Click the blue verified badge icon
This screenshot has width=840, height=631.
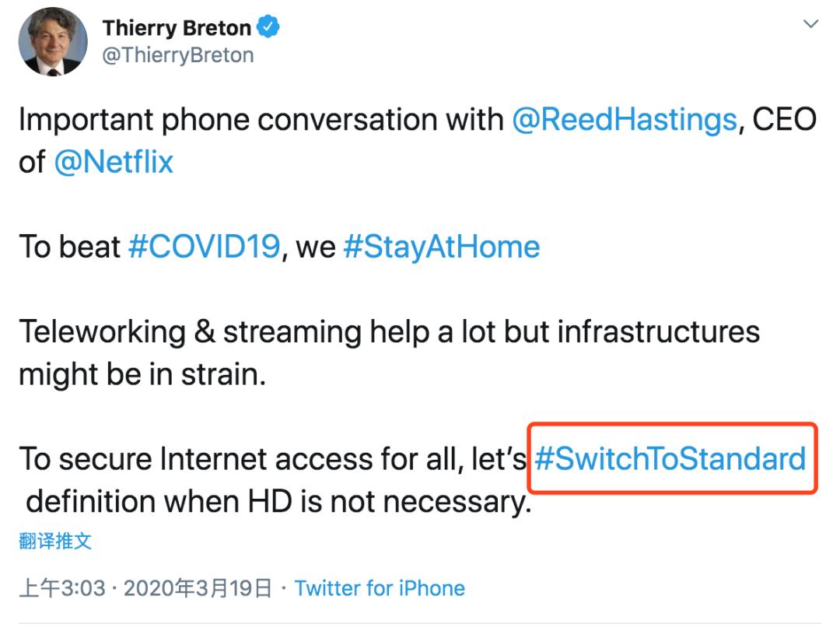[269, 29]
